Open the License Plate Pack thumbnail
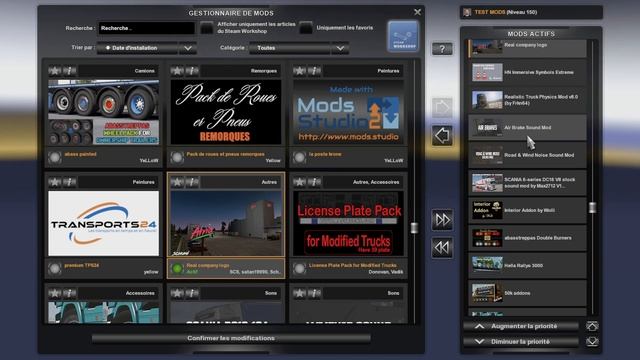Viewport: 640px width, 360px height. click(x=349, y=223)
